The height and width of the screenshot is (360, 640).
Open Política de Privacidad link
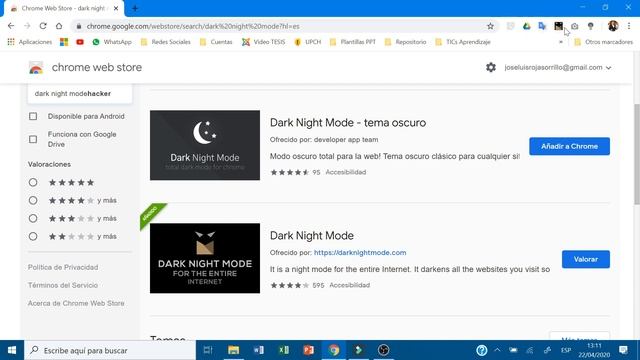point(63,267)
